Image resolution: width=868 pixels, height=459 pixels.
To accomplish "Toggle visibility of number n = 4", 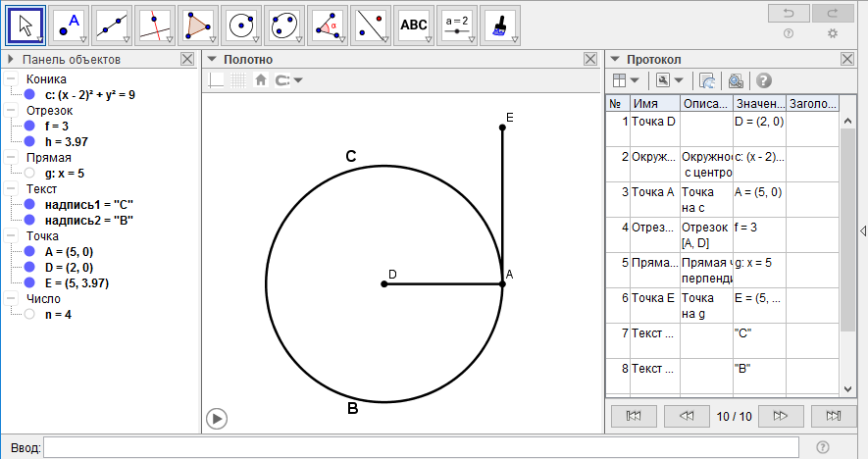I will point(29,315).
